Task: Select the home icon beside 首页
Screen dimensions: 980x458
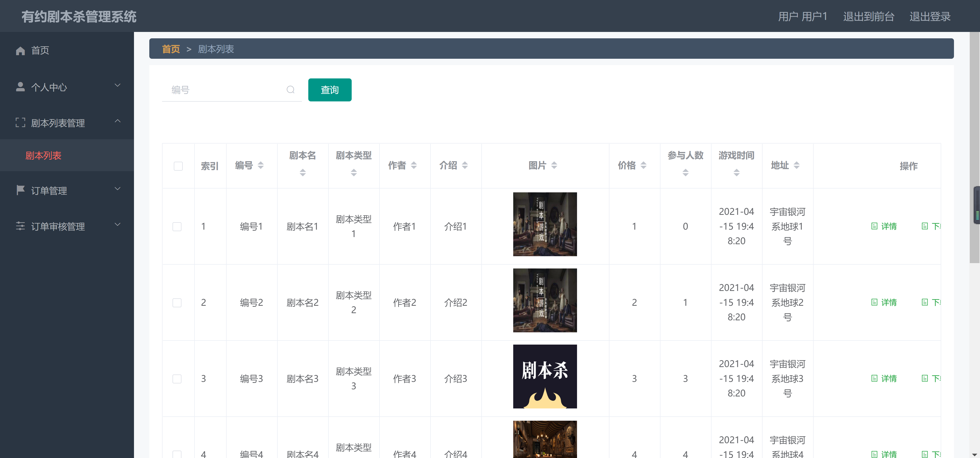Action: [20, 50]
